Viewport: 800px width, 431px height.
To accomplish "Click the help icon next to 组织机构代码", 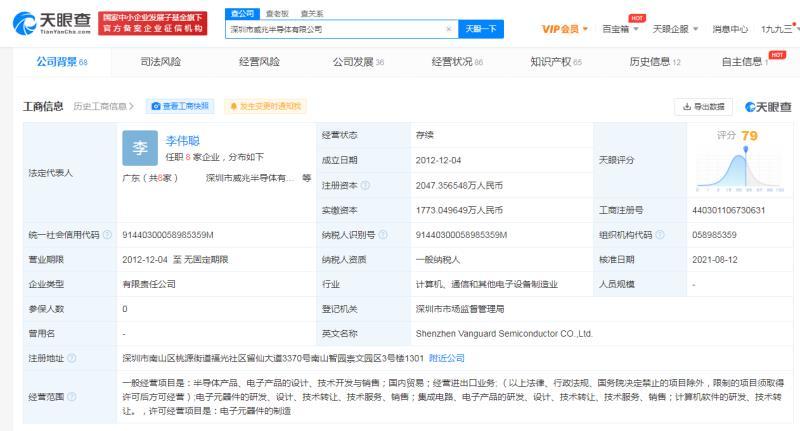I will click(661, 235).
